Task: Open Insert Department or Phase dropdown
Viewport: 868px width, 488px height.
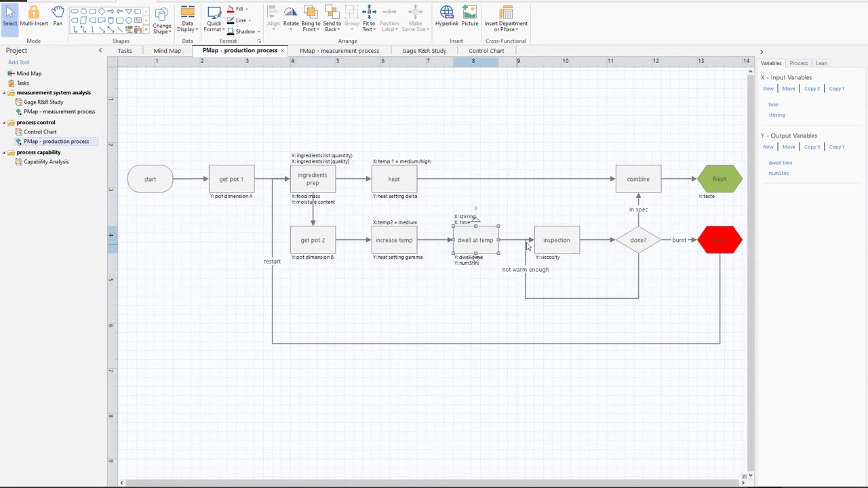Action: pyautogui.click(x=506, y=19)
